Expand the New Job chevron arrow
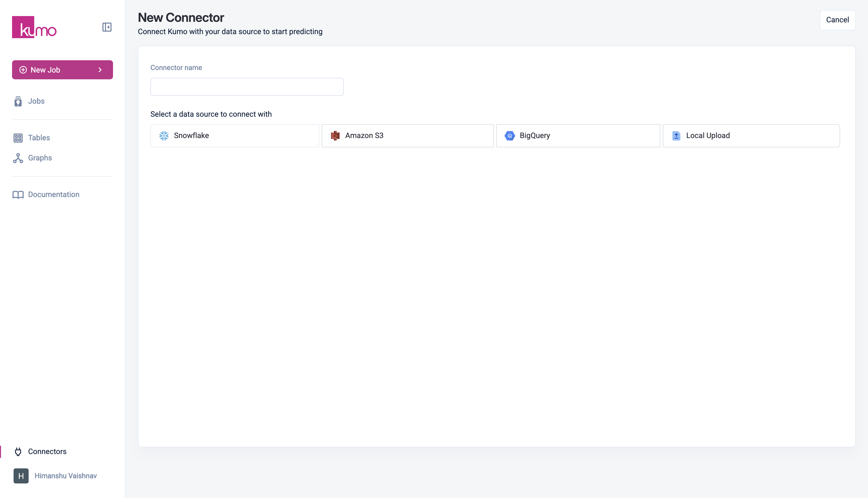The height and width of the screenshot is (498, 868). (x=100, y=70)
